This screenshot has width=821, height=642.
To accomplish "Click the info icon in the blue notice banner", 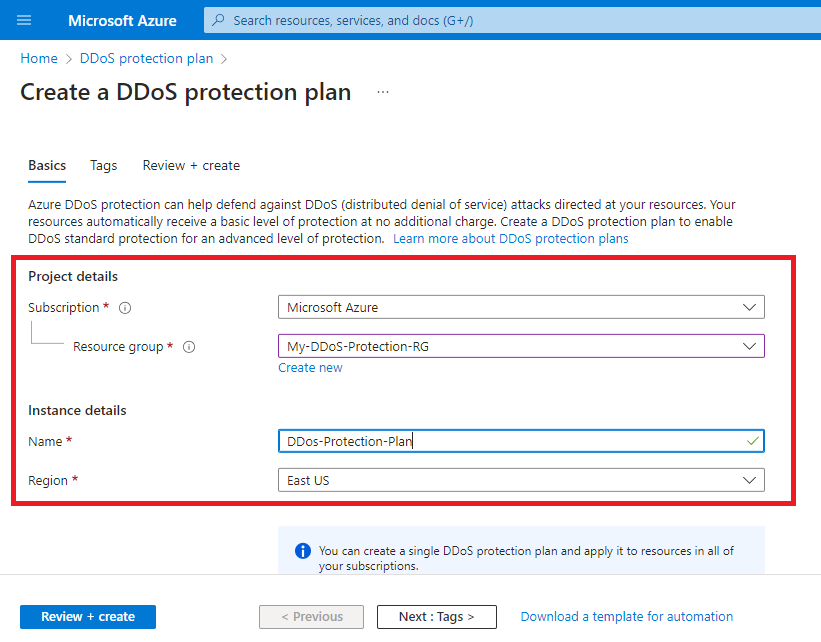I will click(x=302, y=551).
